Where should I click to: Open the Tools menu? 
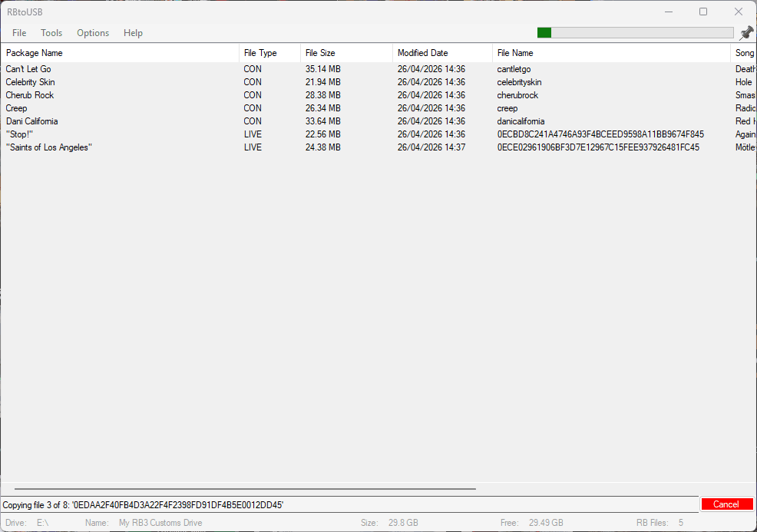[x=51, y=32]
